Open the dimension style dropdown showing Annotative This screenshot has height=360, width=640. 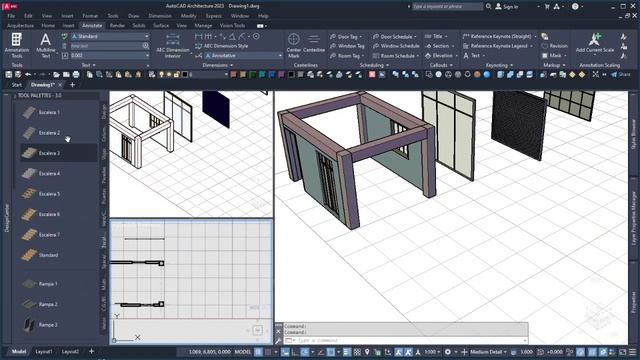244,55
